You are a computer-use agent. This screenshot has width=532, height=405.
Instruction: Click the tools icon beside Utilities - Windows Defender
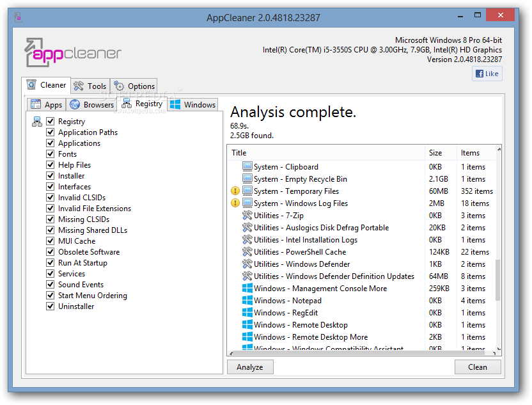(247, 264)
